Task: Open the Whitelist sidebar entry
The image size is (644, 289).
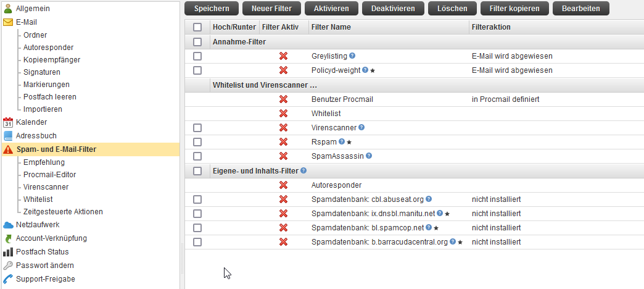Action: [x=38, y=199]
